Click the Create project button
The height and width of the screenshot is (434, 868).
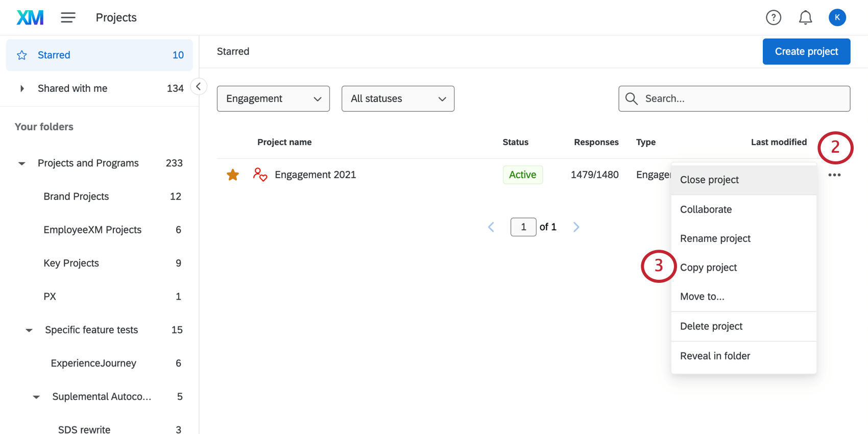point(806,51)
